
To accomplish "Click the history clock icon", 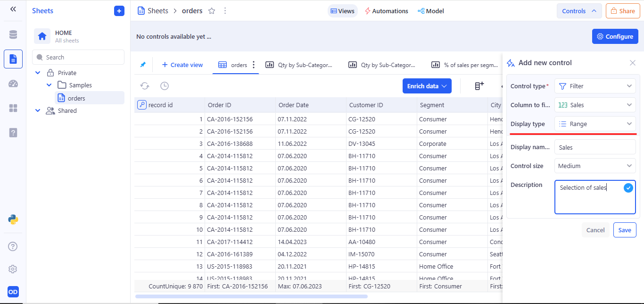I will (164, 86).
